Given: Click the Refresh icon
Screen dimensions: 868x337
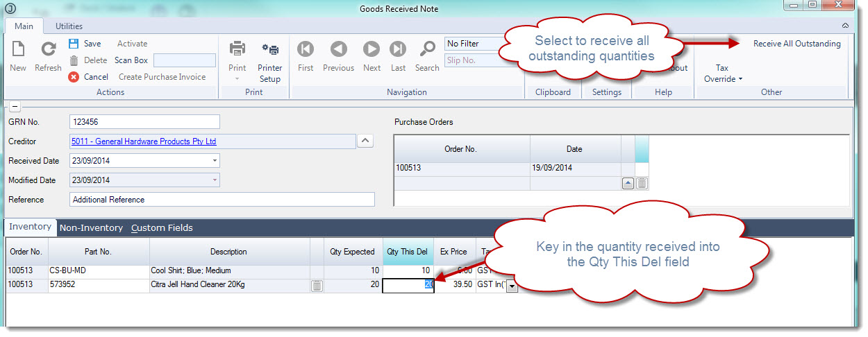Looking at the screenshot, I should point(48,50).
